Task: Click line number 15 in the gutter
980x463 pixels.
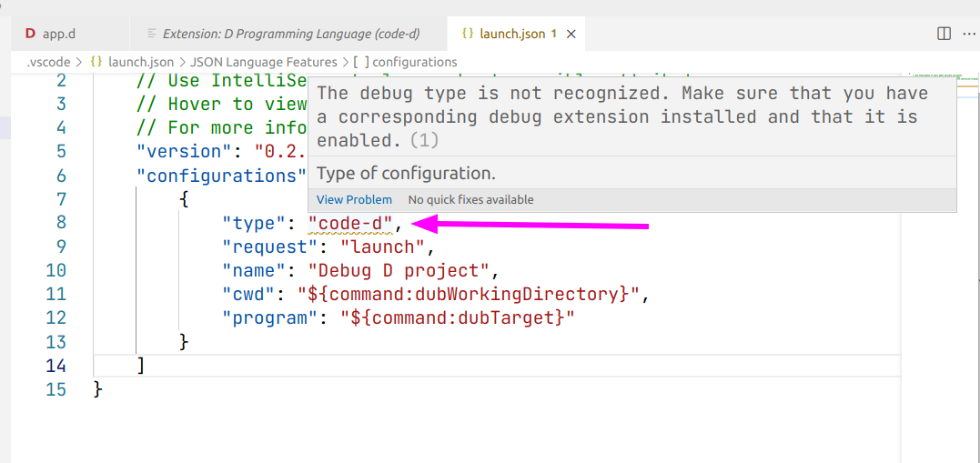Action: click(55, 389)
